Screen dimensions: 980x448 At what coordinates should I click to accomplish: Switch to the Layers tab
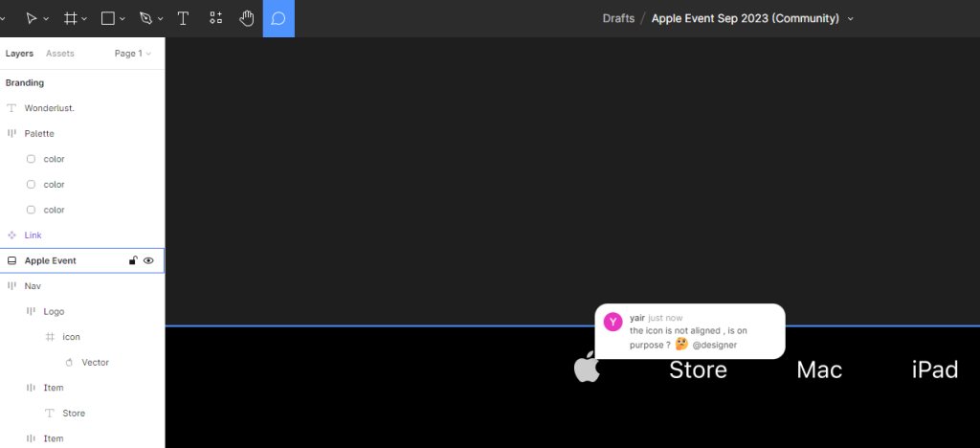pos(19,54)
